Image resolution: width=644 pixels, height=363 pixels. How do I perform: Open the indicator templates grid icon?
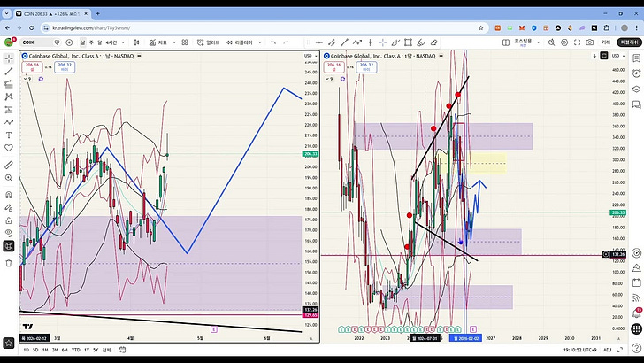pyautogui.click(x=185, y=42)
